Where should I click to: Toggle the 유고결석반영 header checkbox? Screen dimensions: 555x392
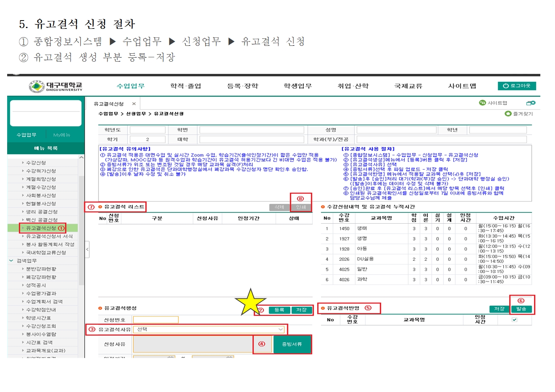tap(514, 320)
